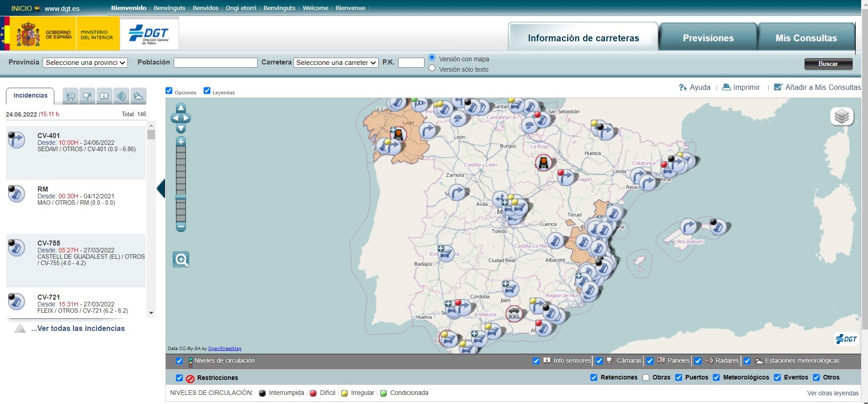The width and height of the screenshot is (868, 404).
Task: Open the weather stations sidebar icon
Action: point(138,96)
